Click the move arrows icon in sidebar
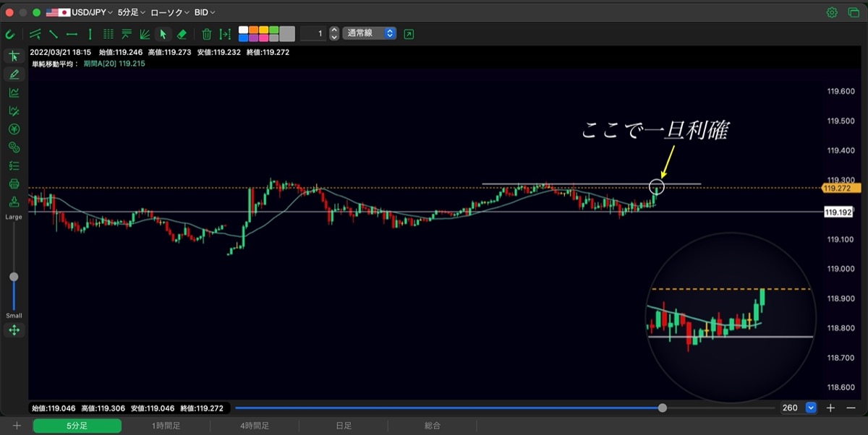The image size is (868, 435). [14, 330]
